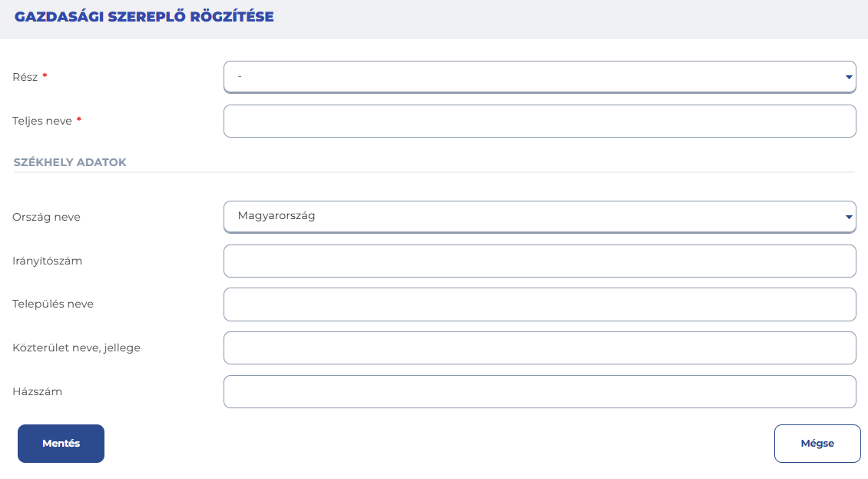Save the form with the Mentés button

[61, 444]
